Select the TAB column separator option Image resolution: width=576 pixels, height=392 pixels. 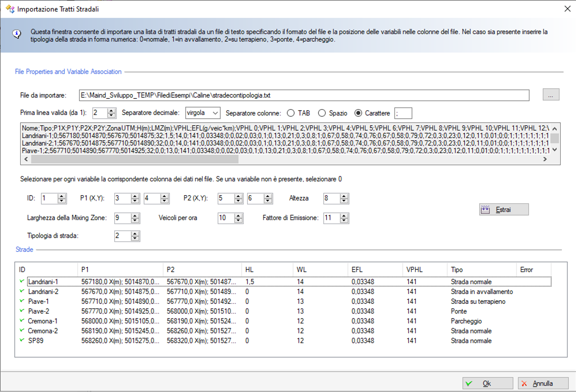291,113
